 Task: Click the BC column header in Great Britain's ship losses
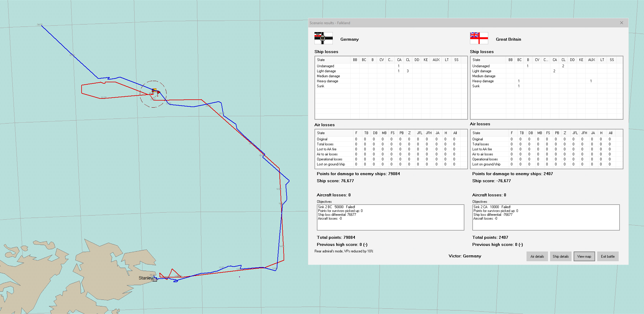click(x=519, y=60)
